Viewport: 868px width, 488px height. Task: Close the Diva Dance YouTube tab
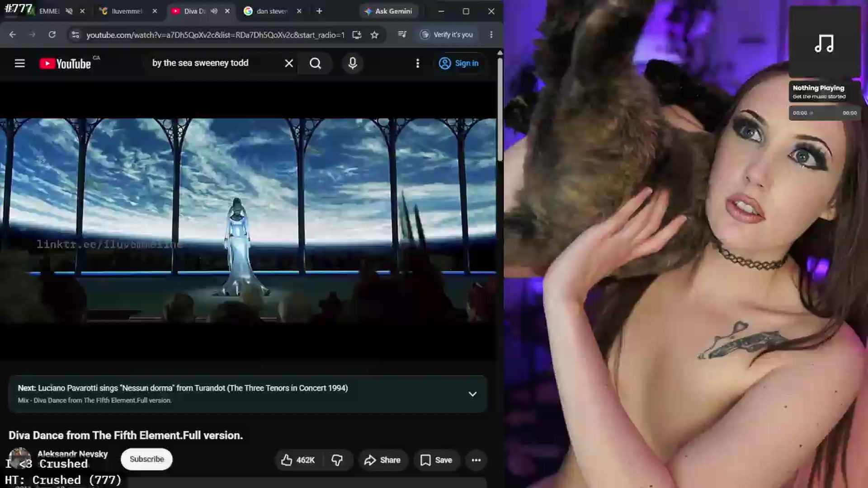click(x=227, y=11)
